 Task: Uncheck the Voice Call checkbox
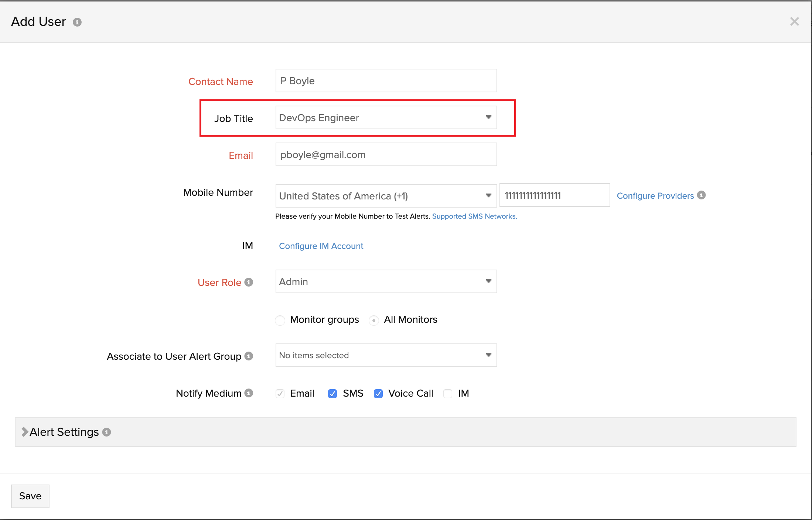378,394
